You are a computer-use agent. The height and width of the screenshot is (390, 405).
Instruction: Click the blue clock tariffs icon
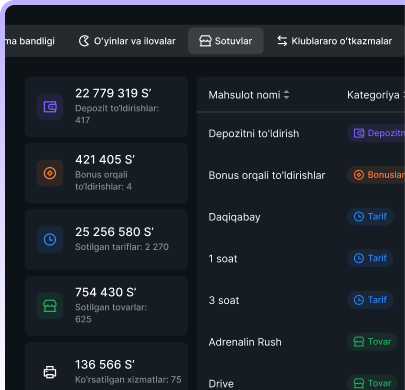50,239
